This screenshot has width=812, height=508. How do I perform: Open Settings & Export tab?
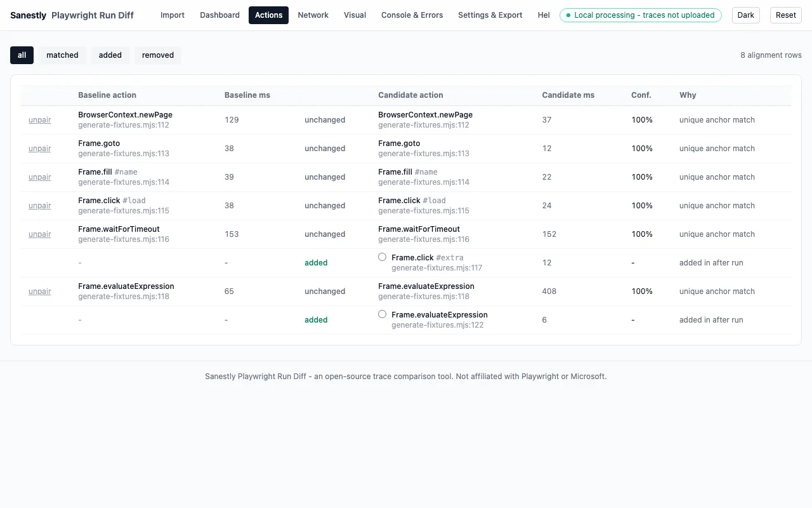point(490,15)
